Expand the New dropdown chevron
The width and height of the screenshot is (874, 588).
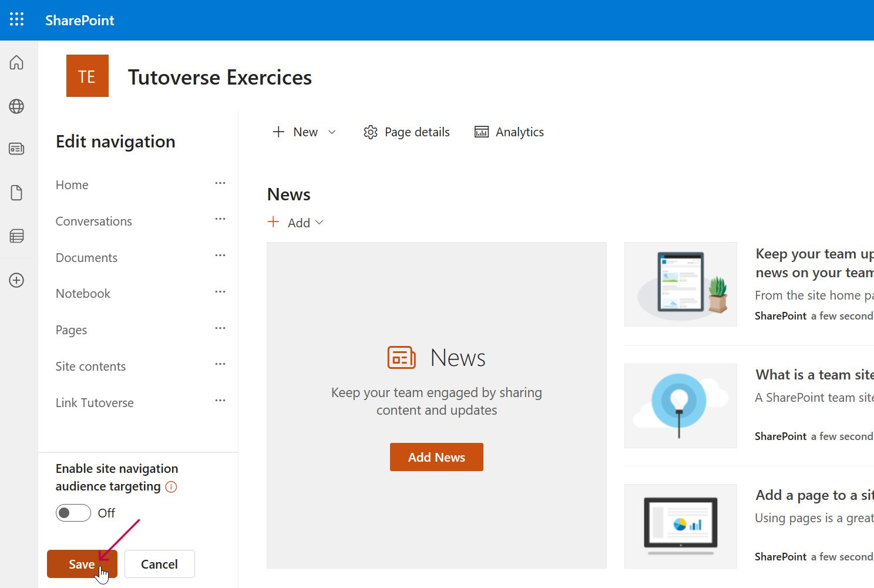[x=332, y=132]
